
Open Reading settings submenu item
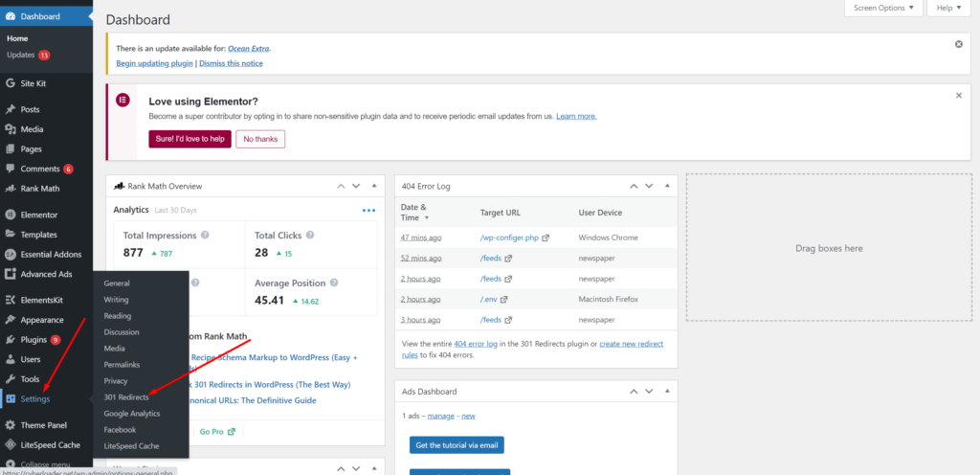[x=118, y=316]
